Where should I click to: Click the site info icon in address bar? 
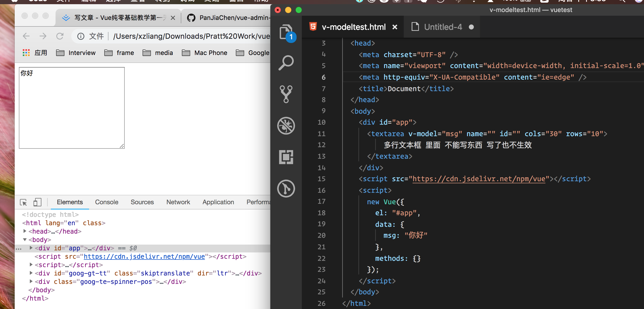pyautogui.click(x=81, y=36)
